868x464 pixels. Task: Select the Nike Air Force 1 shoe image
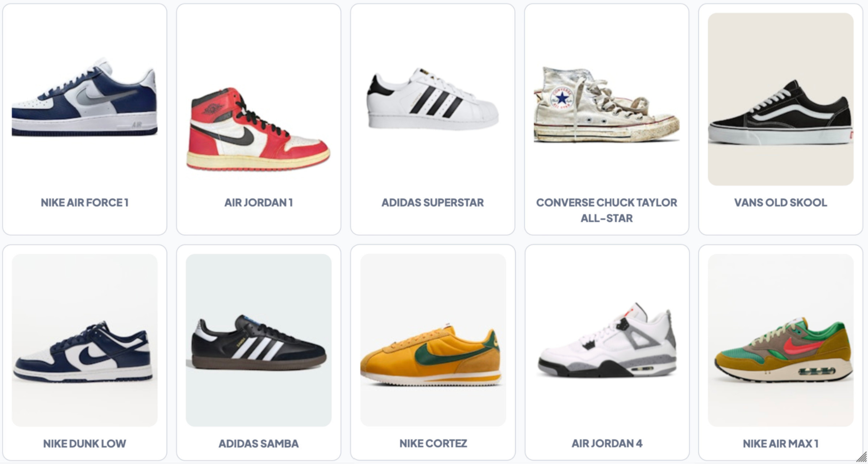click(84, 99)
